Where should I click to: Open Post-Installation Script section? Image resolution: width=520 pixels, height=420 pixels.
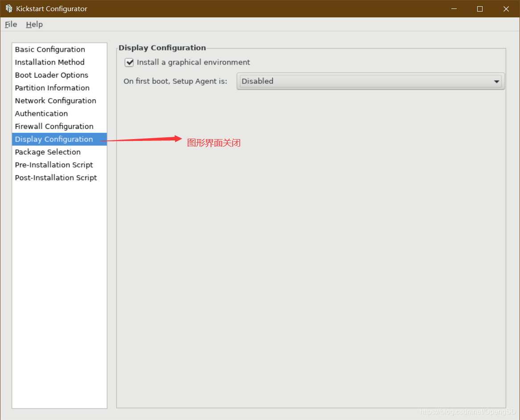point(59,178)
